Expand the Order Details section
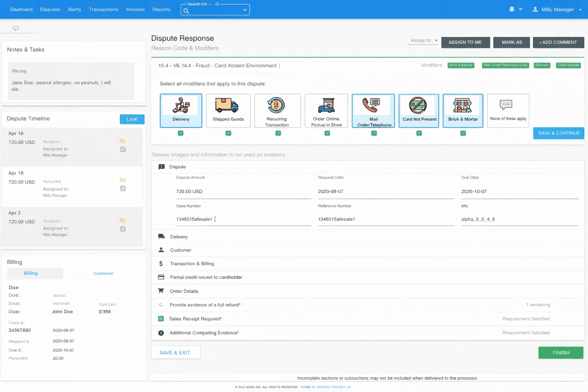 [367, 291]
